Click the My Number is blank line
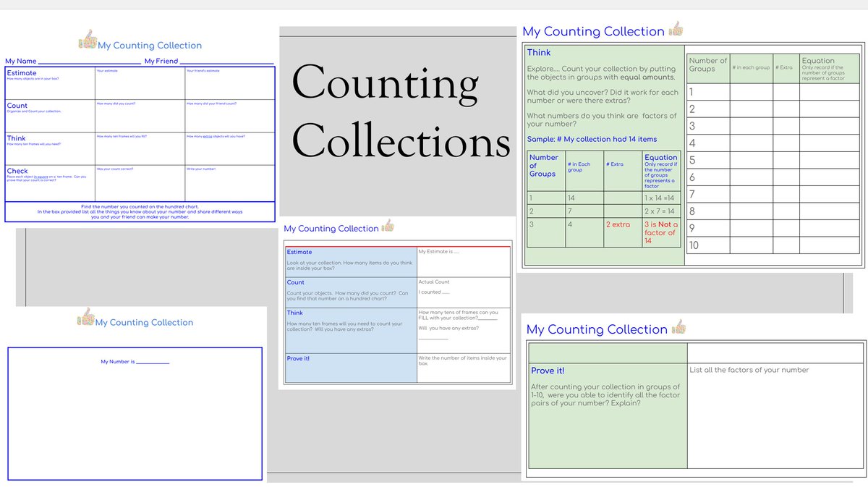Viewport: 868px width, 490px height. coord(153,362)
